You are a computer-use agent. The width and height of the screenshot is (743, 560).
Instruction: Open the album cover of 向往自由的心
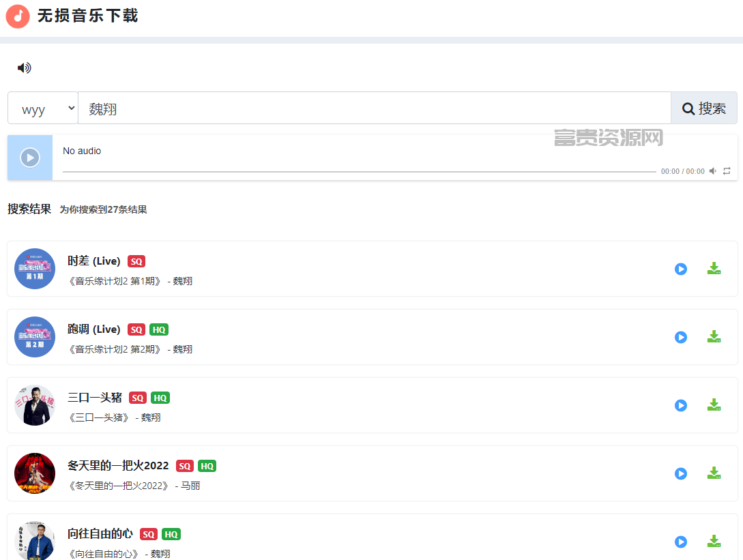coord(35,541)
